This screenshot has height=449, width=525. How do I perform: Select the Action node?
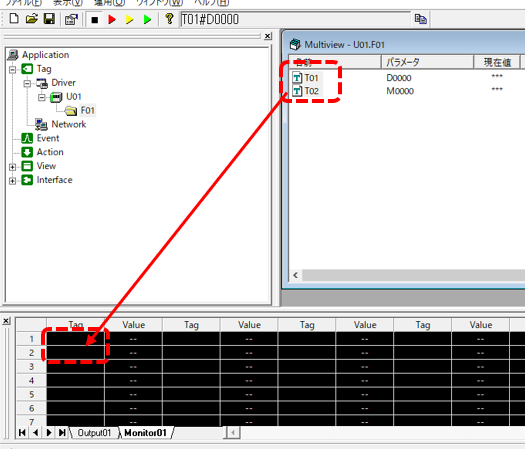(50, 152)
